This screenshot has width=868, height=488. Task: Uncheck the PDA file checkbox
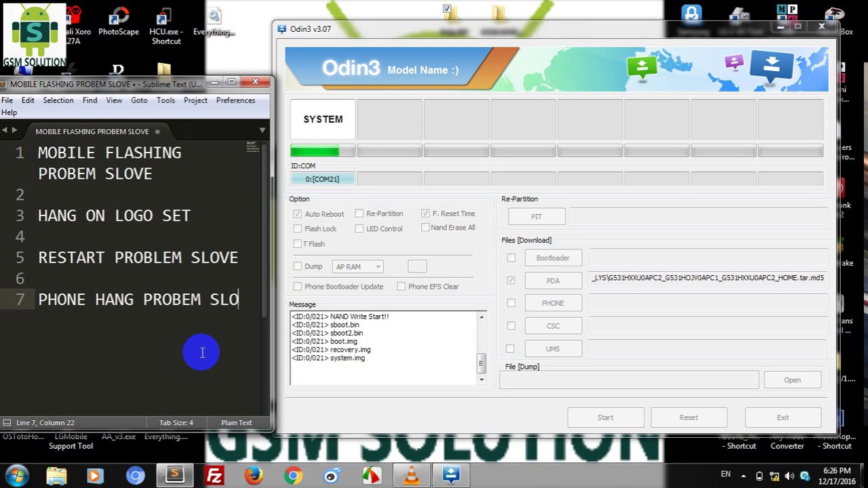pos(511,280)
